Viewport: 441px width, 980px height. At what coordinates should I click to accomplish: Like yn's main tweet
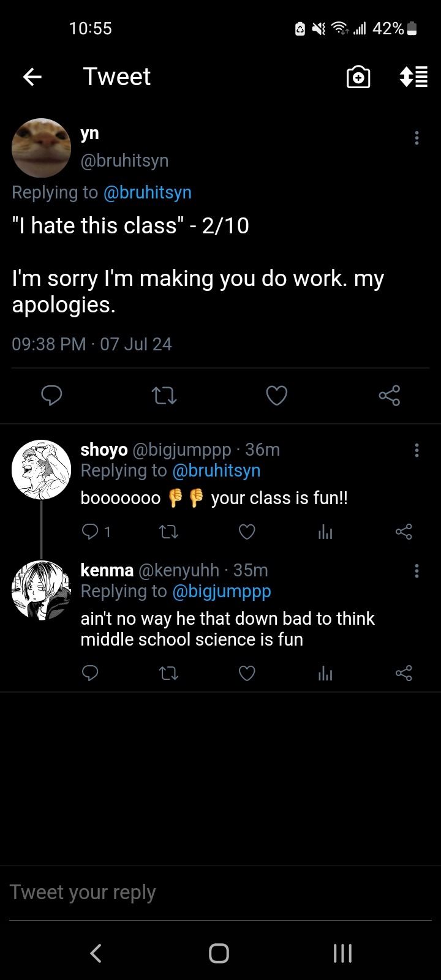(277, 396)
